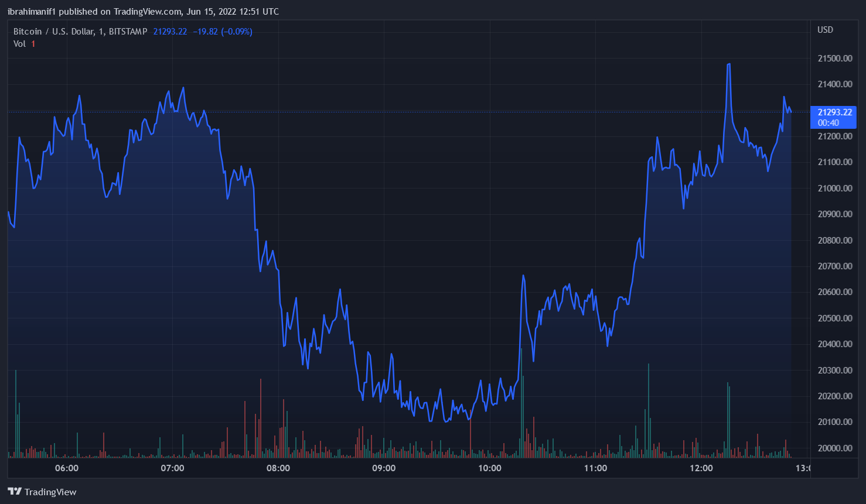Click the 20000.00 price axis label
866x504 pixels.
click(x=835, y=448)
